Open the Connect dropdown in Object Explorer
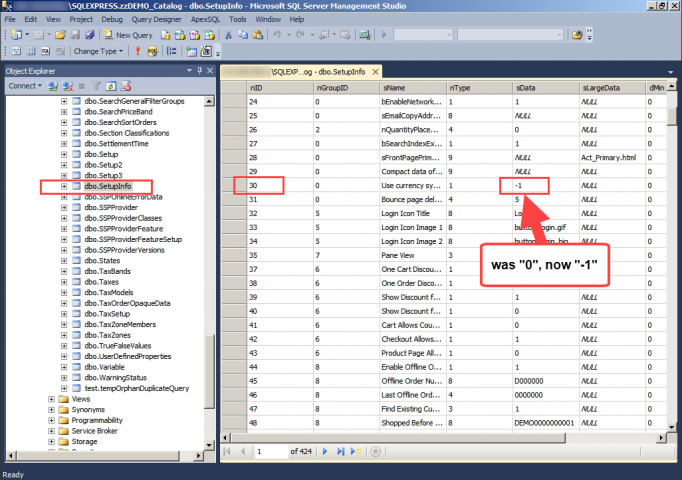The image size is (682, 480). click(23, 86)
